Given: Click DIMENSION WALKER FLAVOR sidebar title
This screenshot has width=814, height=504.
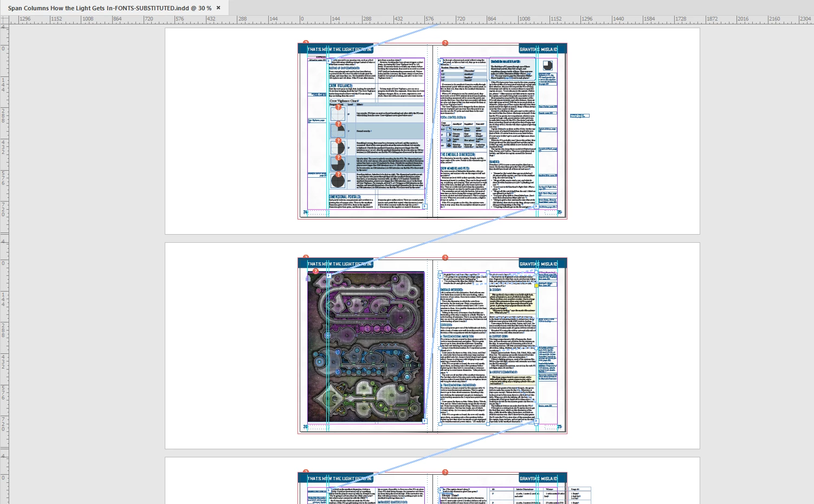Looking at the screenshot, I should tap(506, 62).
